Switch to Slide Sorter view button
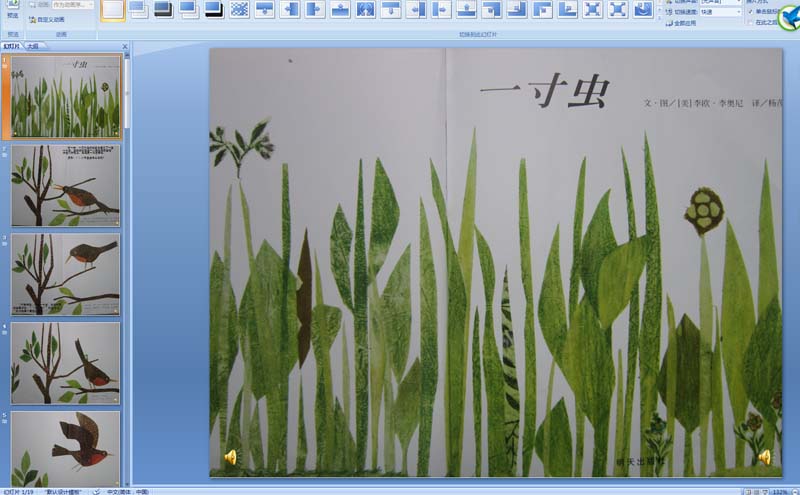The image size is (800, 495). tap(757, 492)
